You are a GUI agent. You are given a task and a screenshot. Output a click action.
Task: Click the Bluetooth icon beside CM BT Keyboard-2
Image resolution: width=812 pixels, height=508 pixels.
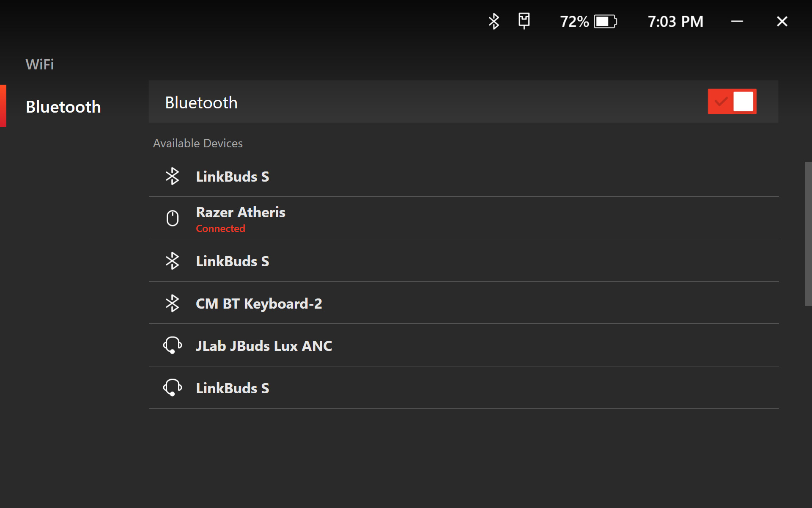coord(173,303)
